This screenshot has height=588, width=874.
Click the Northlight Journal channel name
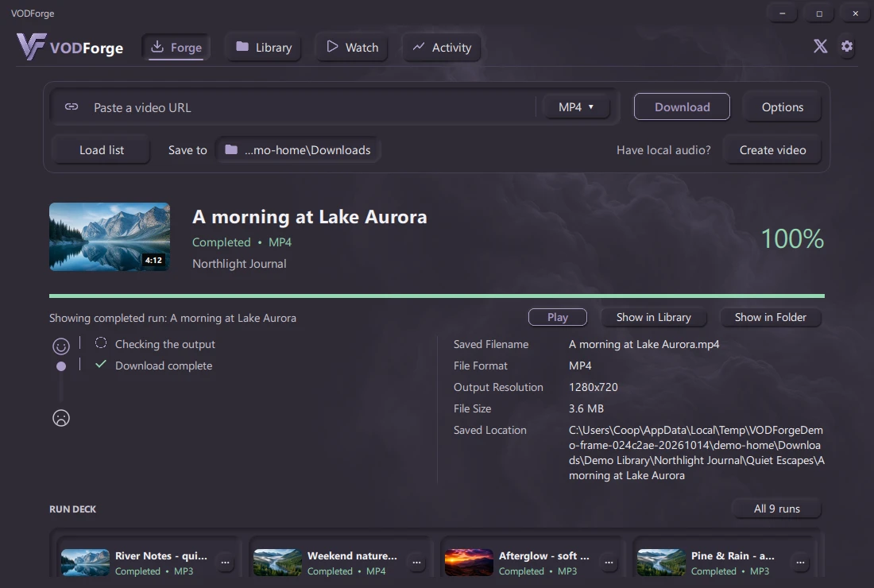239,264
